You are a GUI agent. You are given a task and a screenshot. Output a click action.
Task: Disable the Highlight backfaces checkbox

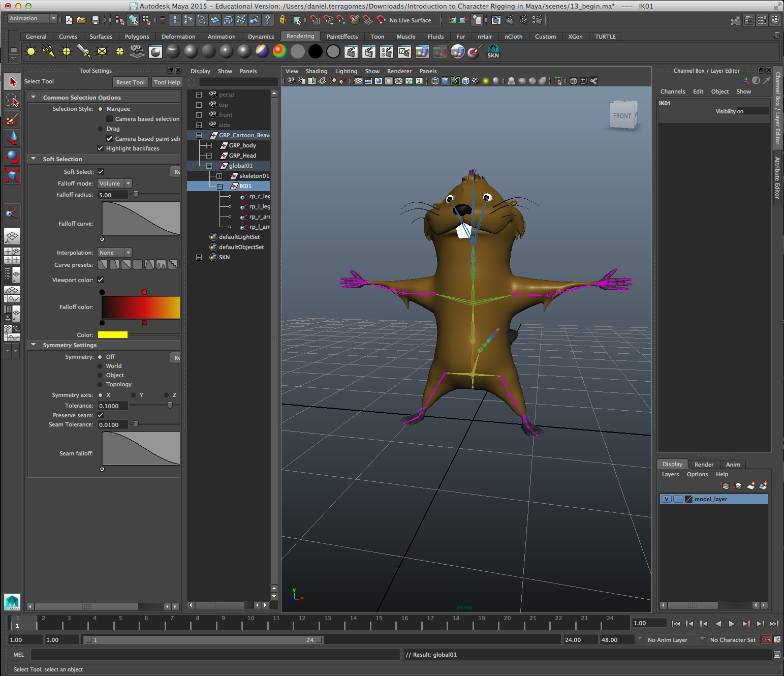click(x=100, y=148)
